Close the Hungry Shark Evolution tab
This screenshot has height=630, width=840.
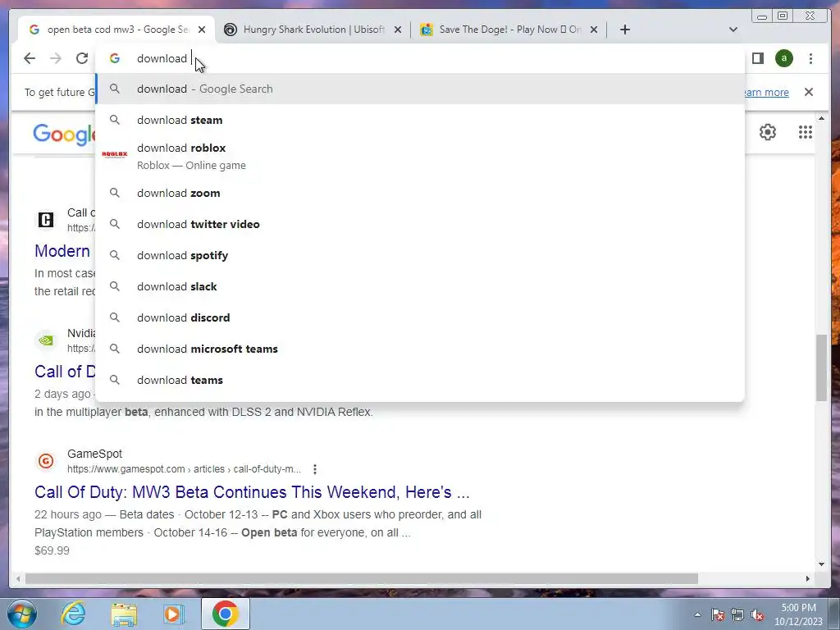[398, 30]
